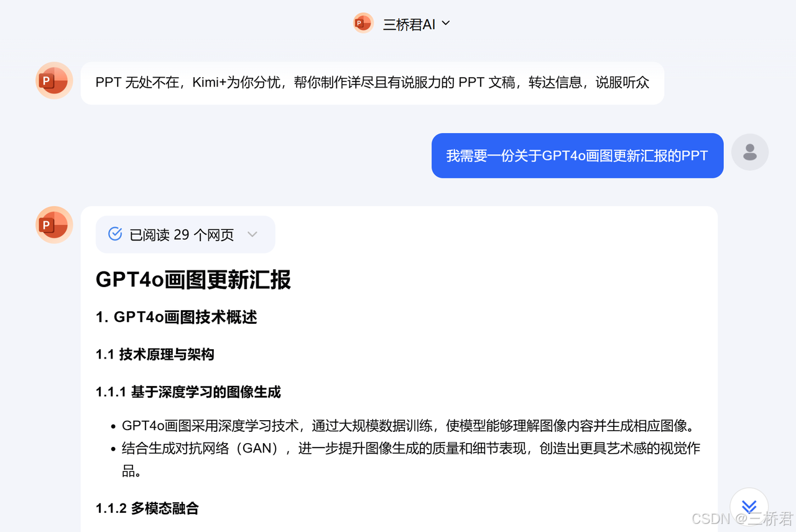The height and width of the screenshot is (532, 796).
Task: Click the intro message starting 'PPT 无处不在'
Action: [373, 83]
